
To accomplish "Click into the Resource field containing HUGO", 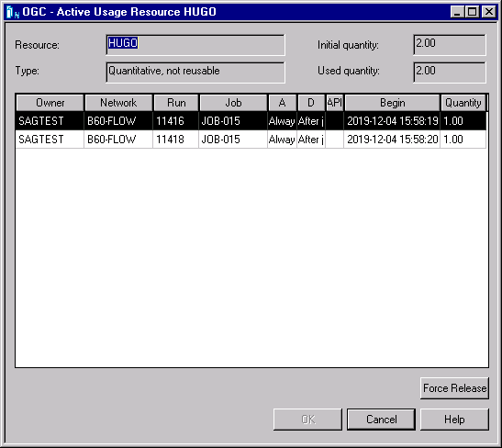I will pos(195,45).
